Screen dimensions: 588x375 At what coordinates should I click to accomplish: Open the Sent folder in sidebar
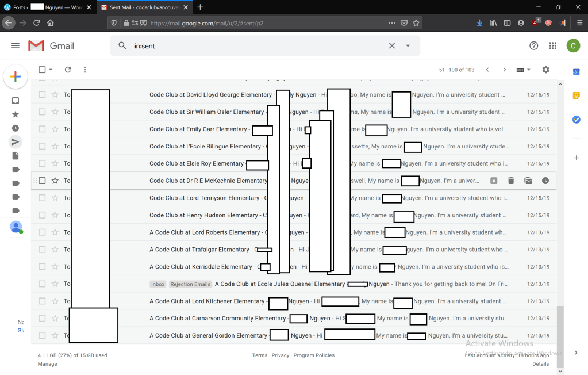pos(16,141)
